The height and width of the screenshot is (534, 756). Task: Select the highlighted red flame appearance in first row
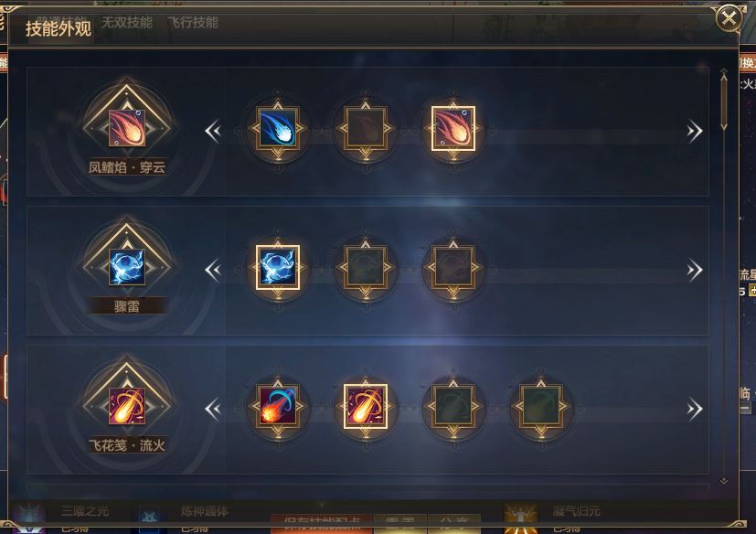pos(453,128)
